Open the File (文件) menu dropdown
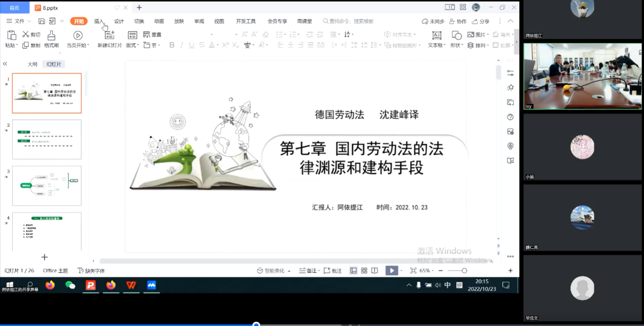644x326 pixels. [x=19, y=21]
